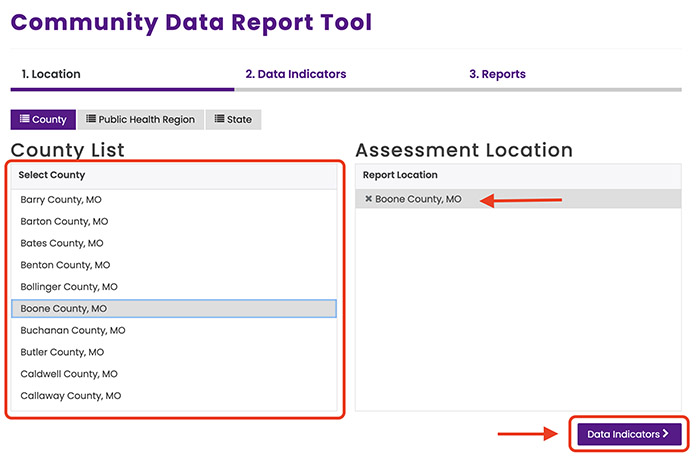700x457 pixels.
Task: Click the Community Data Report Tool title
Action: (x=191, y=23)
